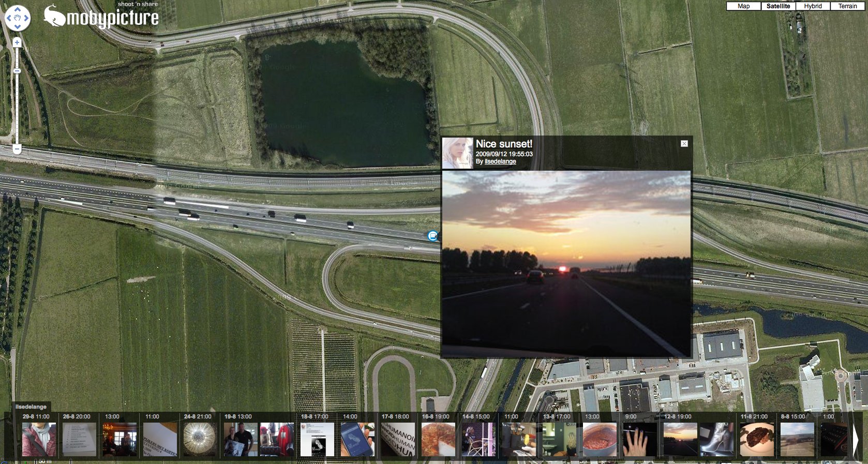Click the mobypicture whale logo
Screen dimensions: 868x464
54,16
